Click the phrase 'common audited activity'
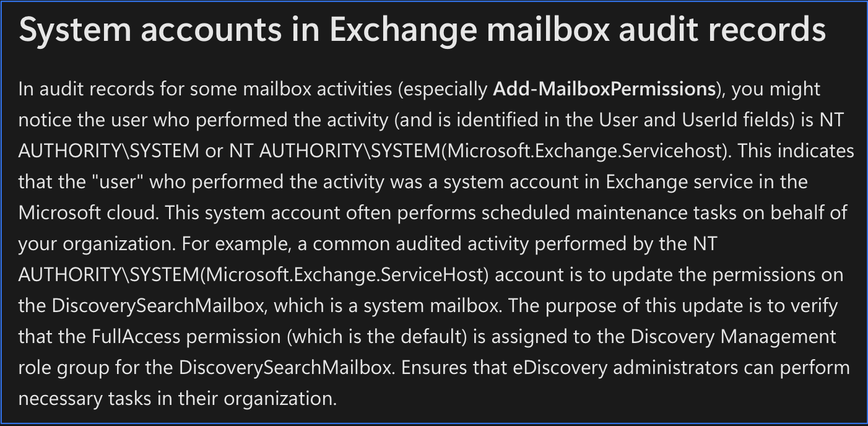The width and height of the screenshot is (868, 426). 422,244
